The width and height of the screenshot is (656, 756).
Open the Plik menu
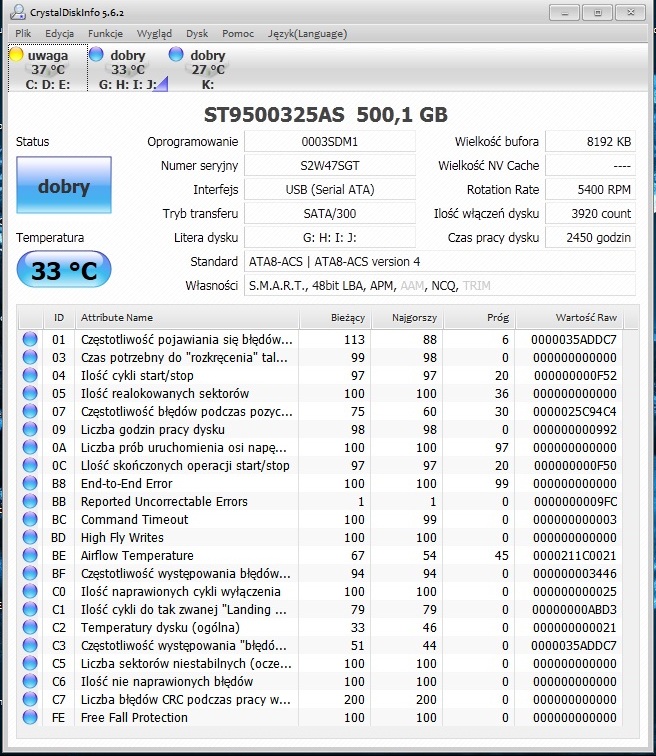click(x=23, y=34)
